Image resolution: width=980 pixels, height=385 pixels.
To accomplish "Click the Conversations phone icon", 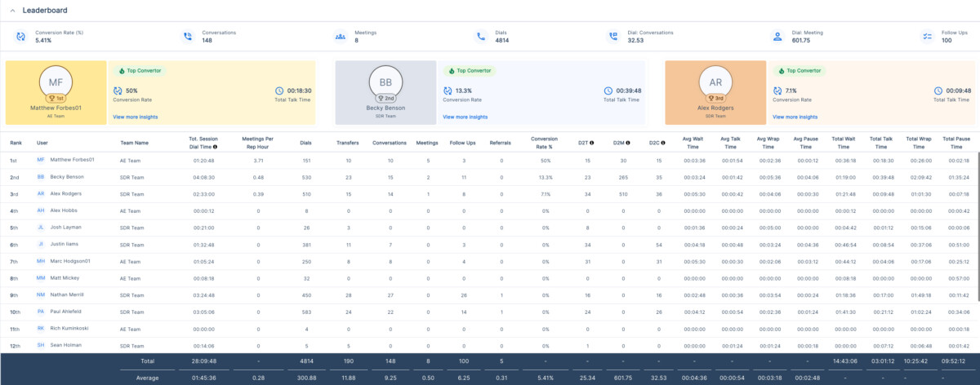I will [x=188, y=36].
